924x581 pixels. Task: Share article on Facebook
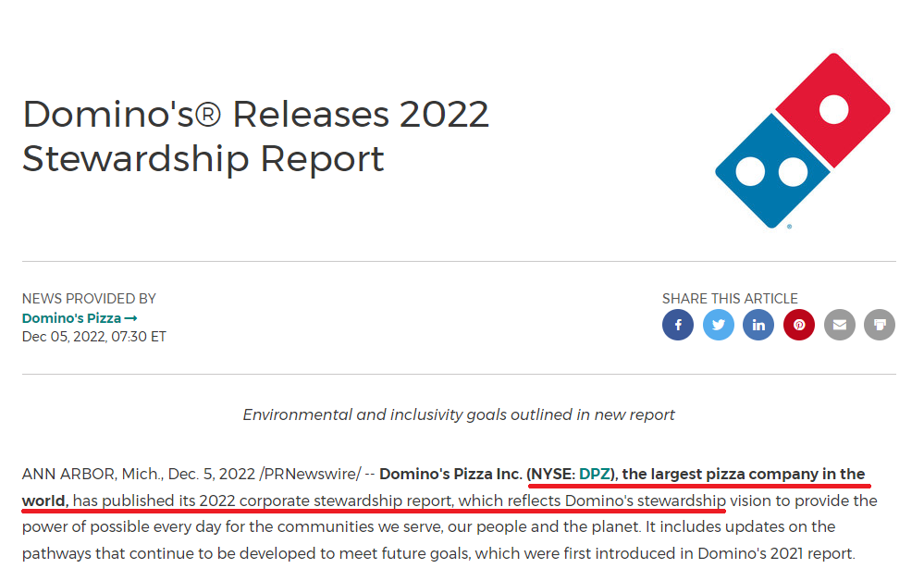coord(678,325)
